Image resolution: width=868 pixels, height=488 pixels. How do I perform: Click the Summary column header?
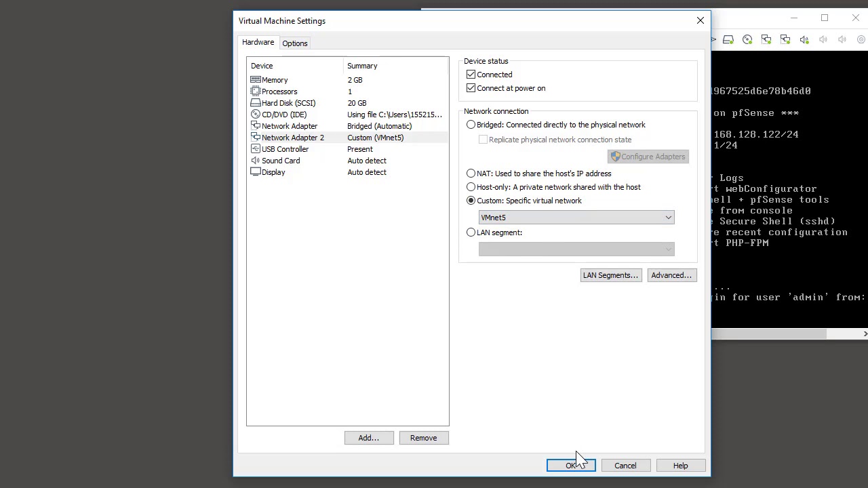tap(396, 66)
